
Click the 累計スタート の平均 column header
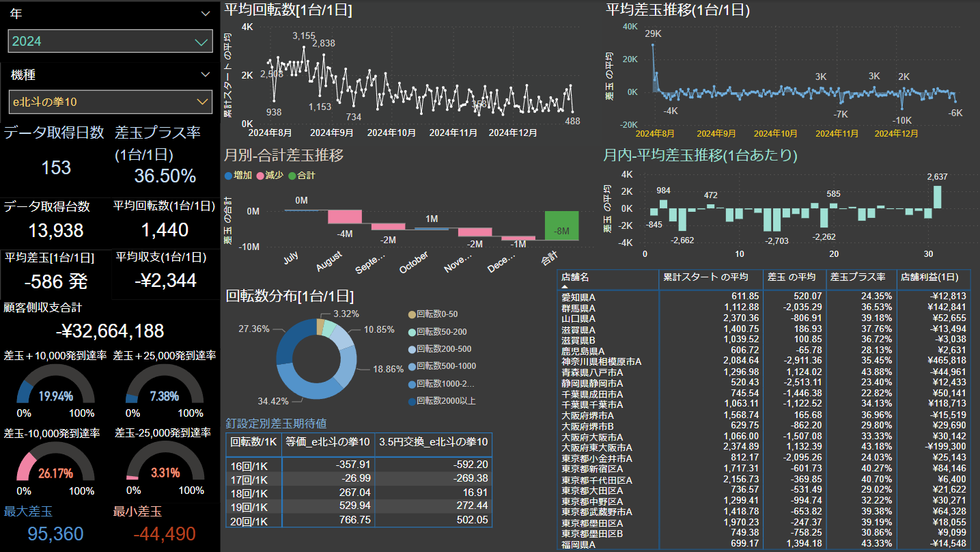point(701,277)
